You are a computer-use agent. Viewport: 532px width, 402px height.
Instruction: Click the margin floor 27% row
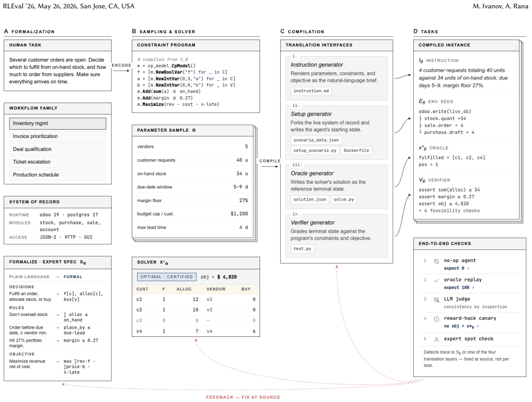coord(192,200)
